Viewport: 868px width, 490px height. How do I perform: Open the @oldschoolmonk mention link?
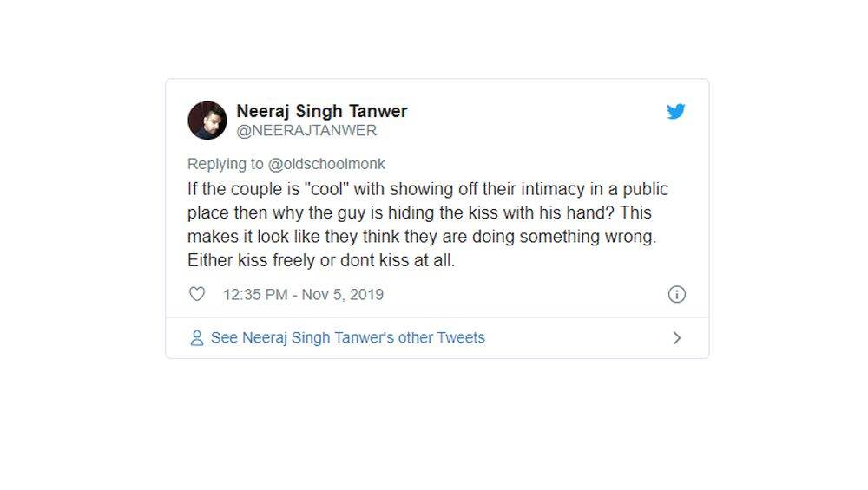326,164
